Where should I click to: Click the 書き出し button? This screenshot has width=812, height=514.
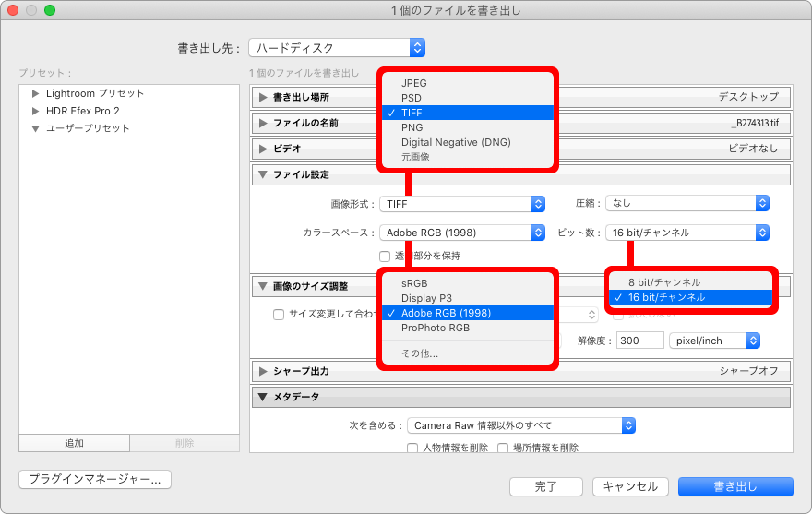click(x=734, y=486)
